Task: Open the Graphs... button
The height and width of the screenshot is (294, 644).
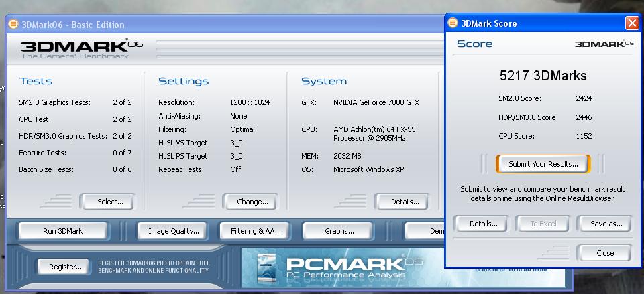Action: click(339, 231)
